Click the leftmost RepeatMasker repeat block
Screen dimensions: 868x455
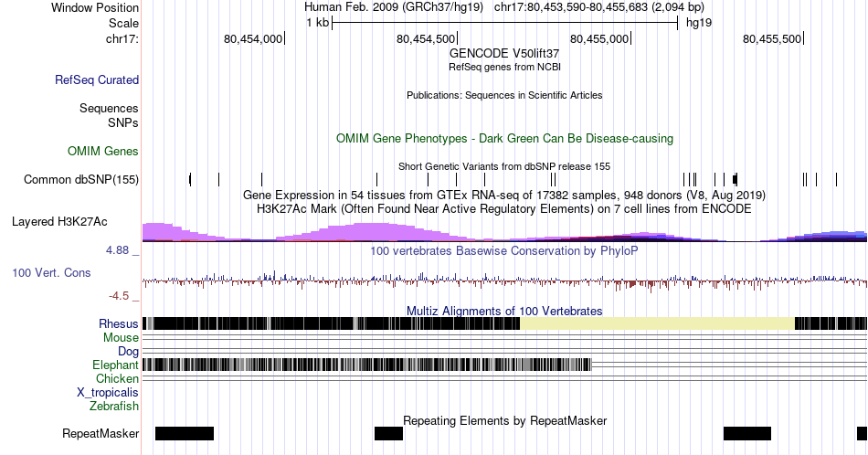tap(185, 433)
